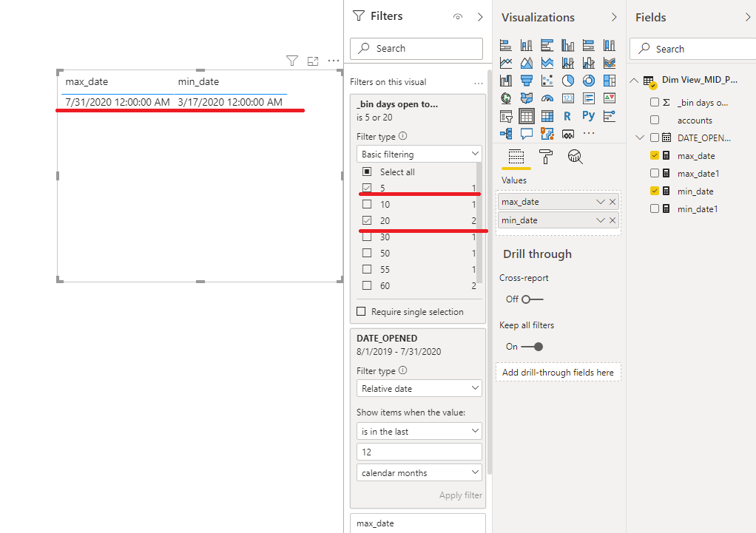
Task: Select the scatter chart visual
Action: 547,81
